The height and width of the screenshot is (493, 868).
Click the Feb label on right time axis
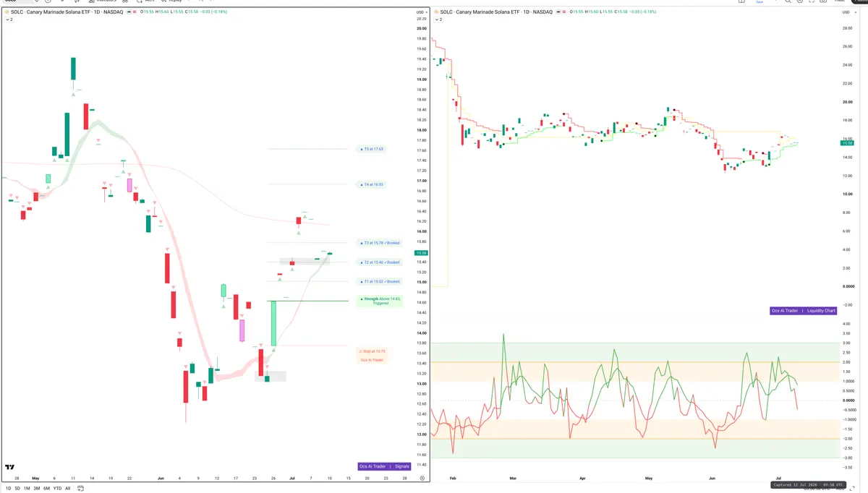tap(452, 479)
